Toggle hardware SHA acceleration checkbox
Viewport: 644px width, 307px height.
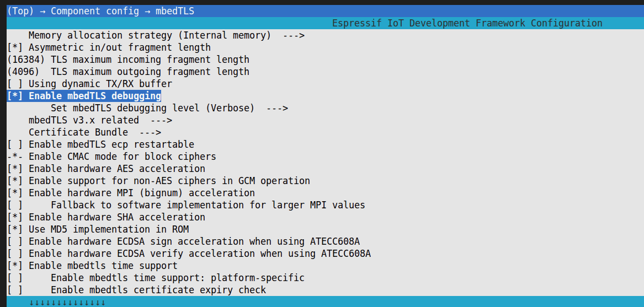[15, 217]
